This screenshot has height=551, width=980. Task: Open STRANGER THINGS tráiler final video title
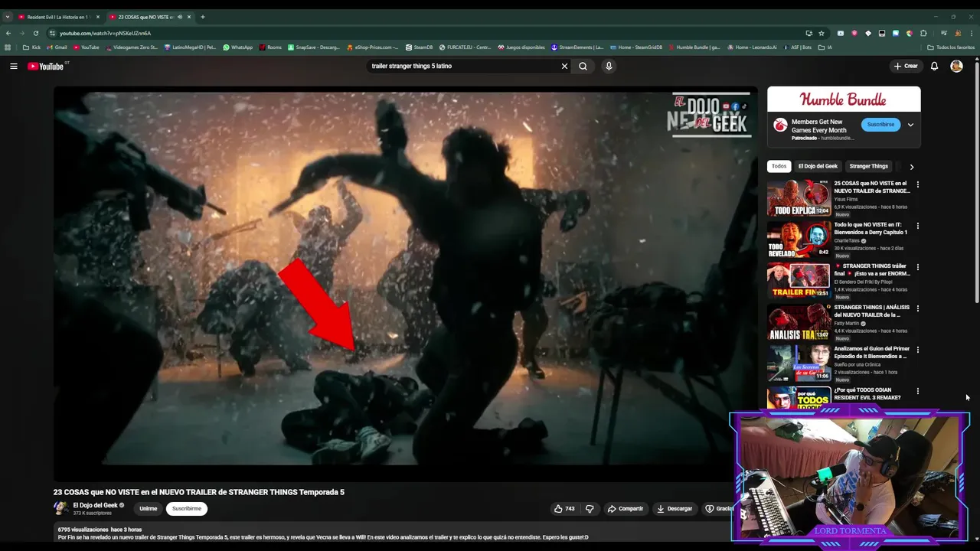[872, 269]
